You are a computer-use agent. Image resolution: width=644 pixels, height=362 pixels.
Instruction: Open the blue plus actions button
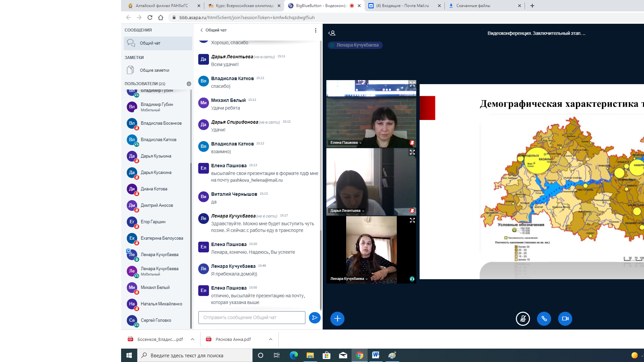tap(337, 319)
